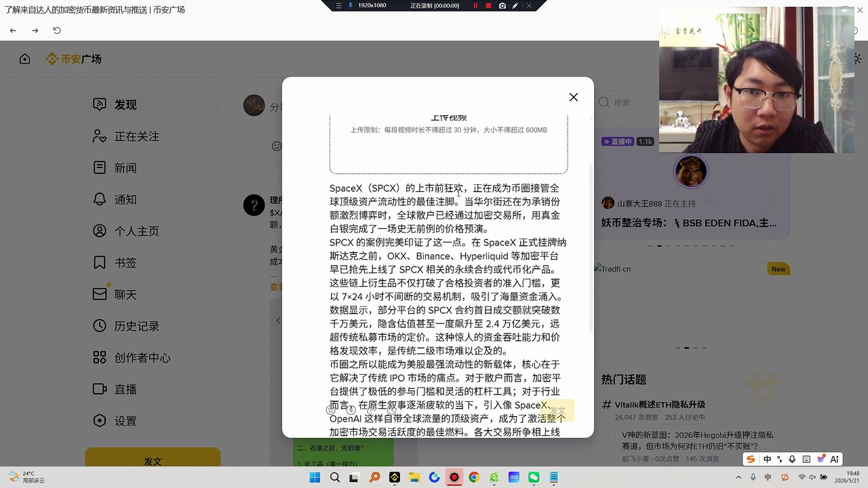Open Chrome from taskbar

click(x=474, y=478)
